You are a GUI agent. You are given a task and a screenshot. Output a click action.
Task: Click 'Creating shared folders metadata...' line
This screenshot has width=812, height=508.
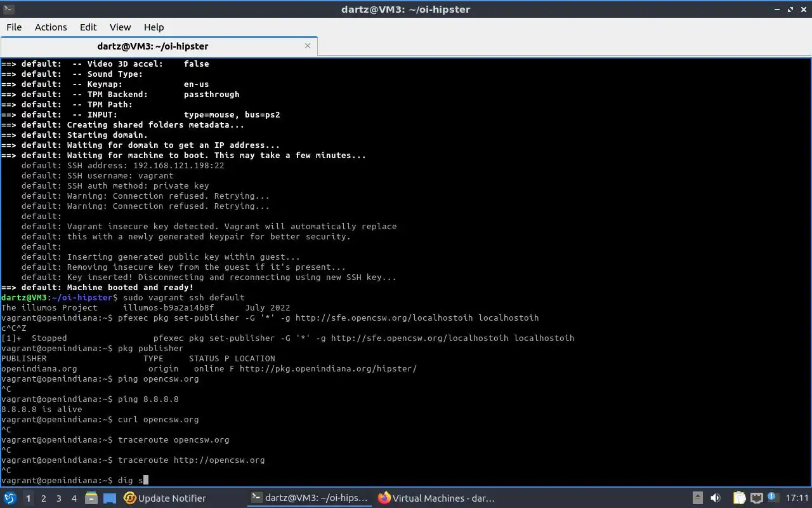pyautogui.click(x=122, y=124)
